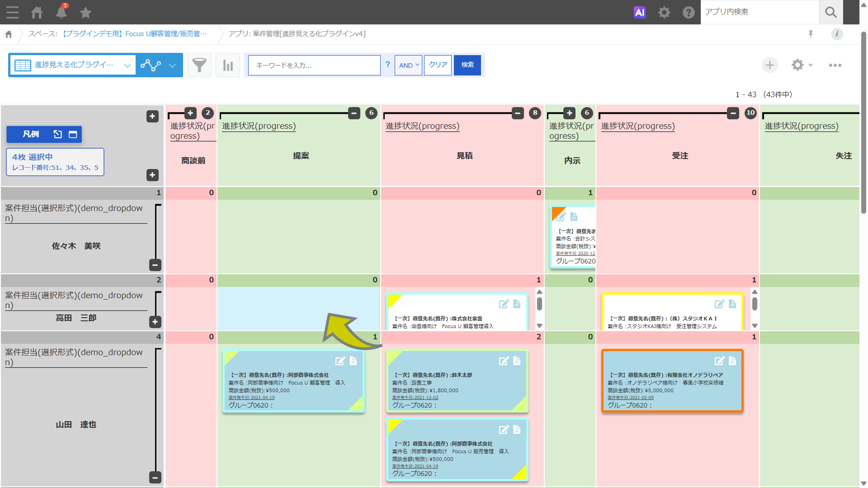Focus the keyword input field
The image size is (868, 488).
click(314, 65)
